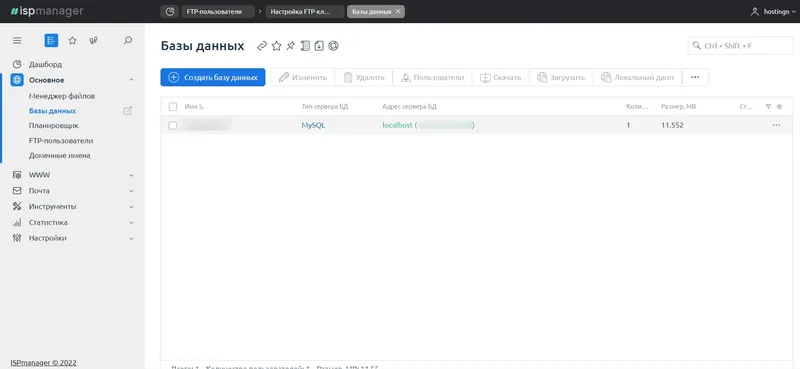Open Пользователи for the database
Screen dimensions: 800x369
[432, 78]
